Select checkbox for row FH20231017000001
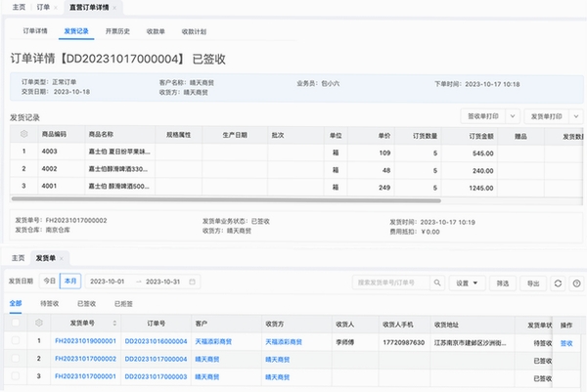This screenshot has width=587, height=392. tap(16, 375)
